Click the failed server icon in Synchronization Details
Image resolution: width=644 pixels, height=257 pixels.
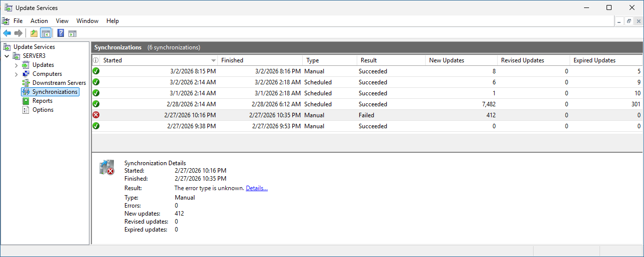(106, 168)
